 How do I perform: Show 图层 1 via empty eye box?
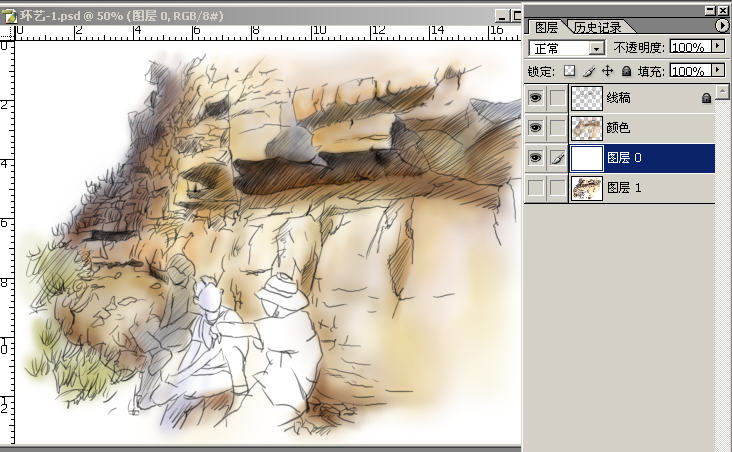[535, 188]
